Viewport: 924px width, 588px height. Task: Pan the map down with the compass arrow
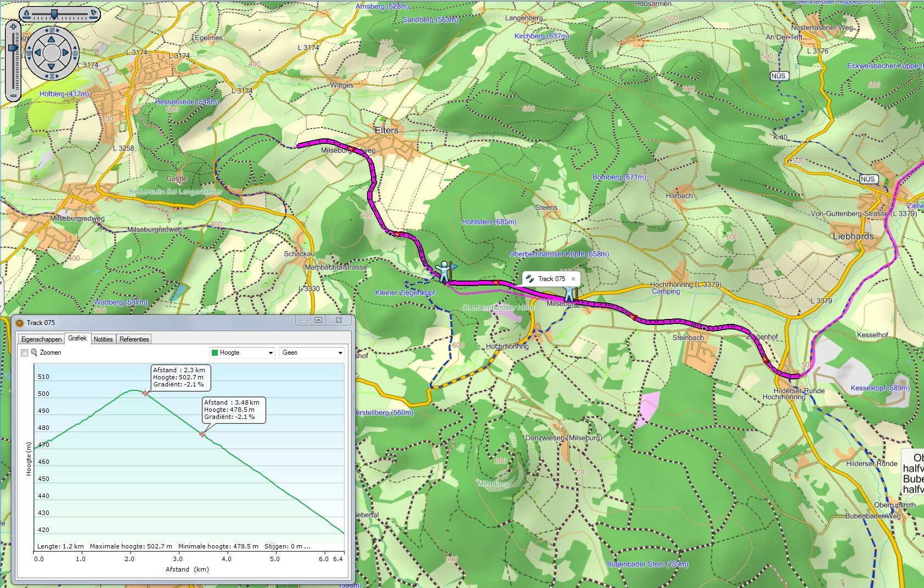[52, 68]
